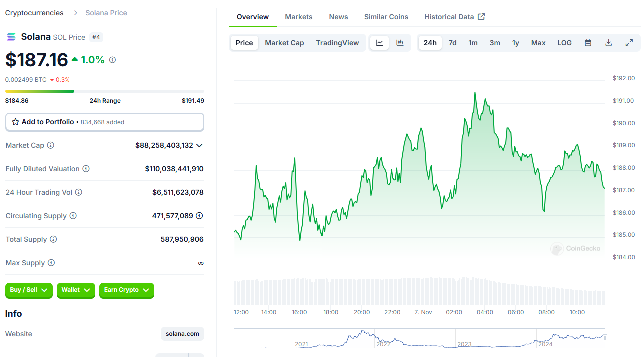The width and height of the screenshot is (644, 359).
Task: Click the 0.3% BTC change indicator
Action: (60, 80)
